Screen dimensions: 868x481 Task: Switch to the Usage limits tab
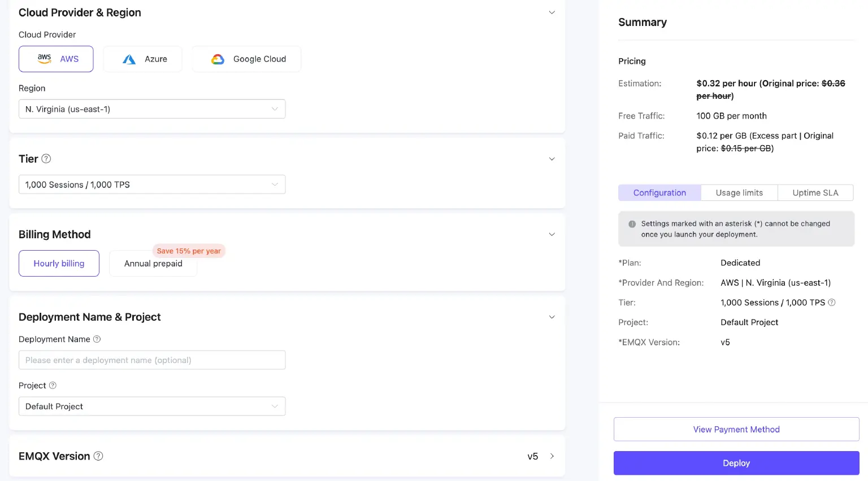pos(739,193)
